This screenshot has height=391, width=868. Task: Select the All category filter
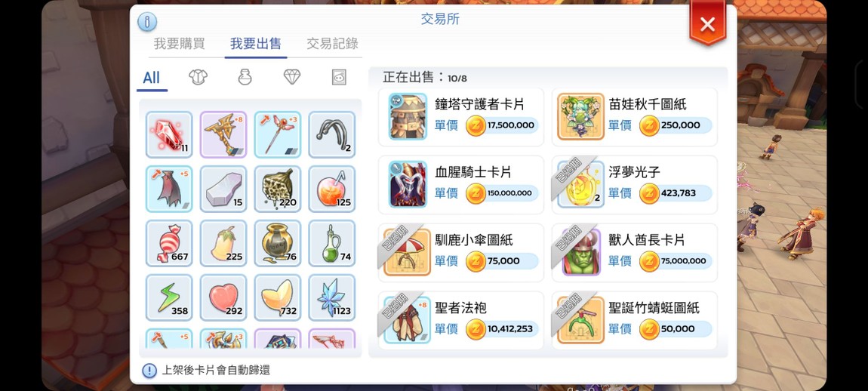tap(151, 78)
